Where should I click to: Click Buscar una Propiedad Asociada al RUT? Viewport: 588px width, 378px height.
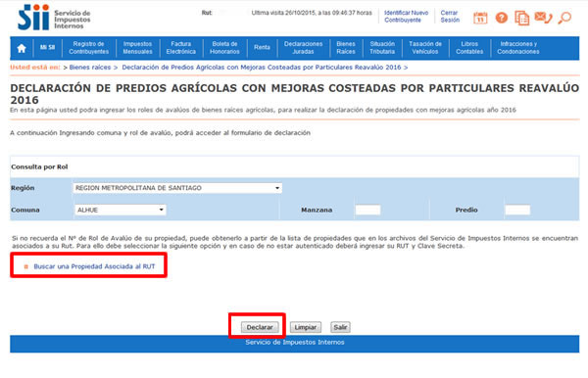pos(94,266)
